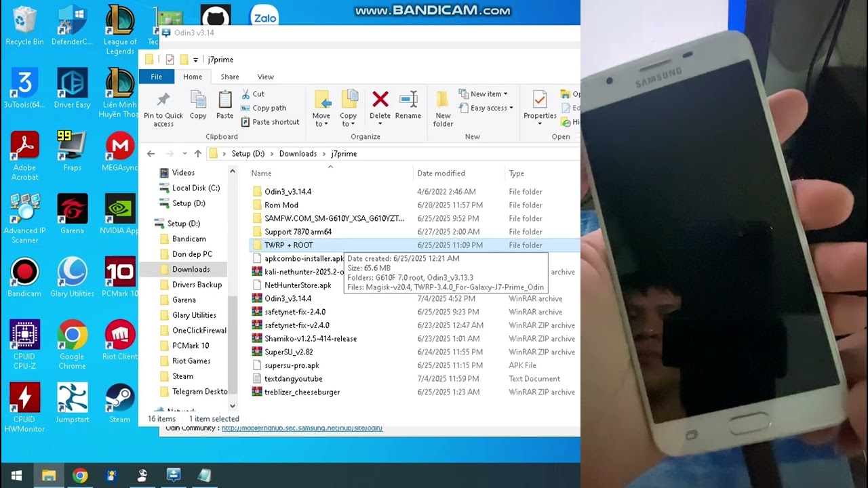The image size is (868, 488).
Task: Select Support 7870 arm64 folder
Action: 298,232
